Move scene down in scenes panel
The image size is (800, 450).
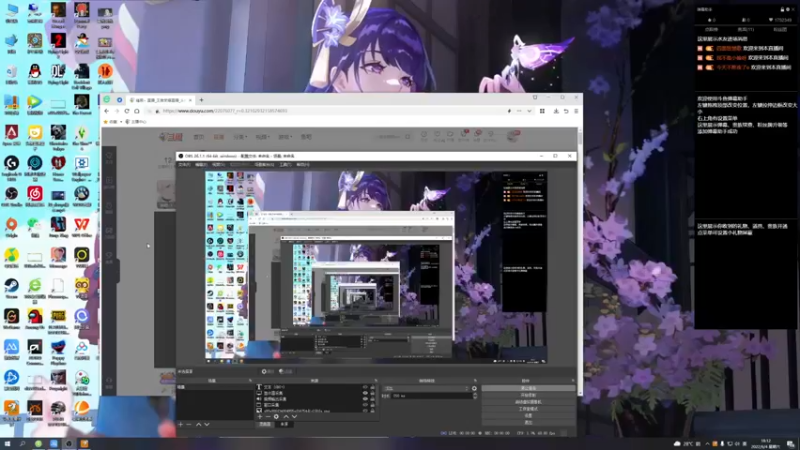click(x=207, y=424)
